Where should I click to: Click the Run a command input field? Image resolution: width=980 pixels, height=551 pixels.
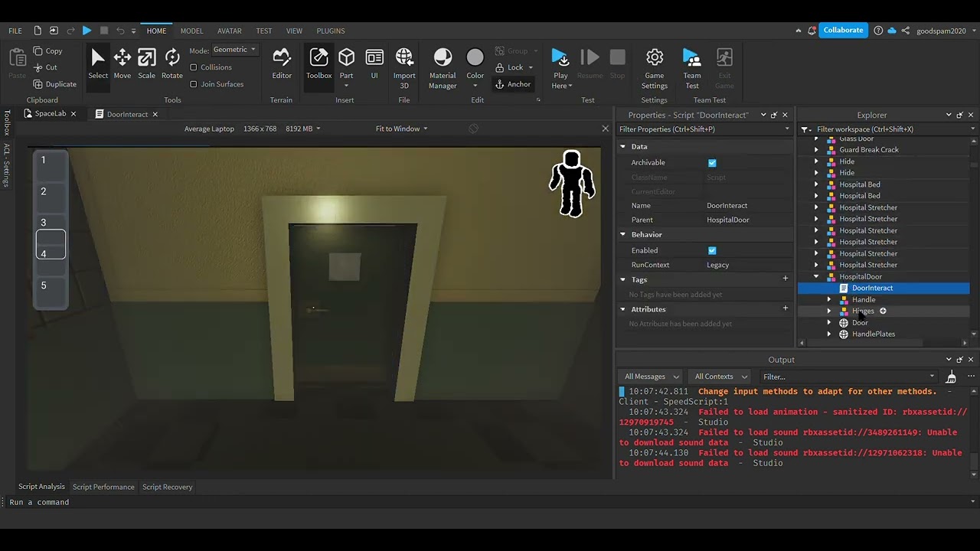(306, 502)
